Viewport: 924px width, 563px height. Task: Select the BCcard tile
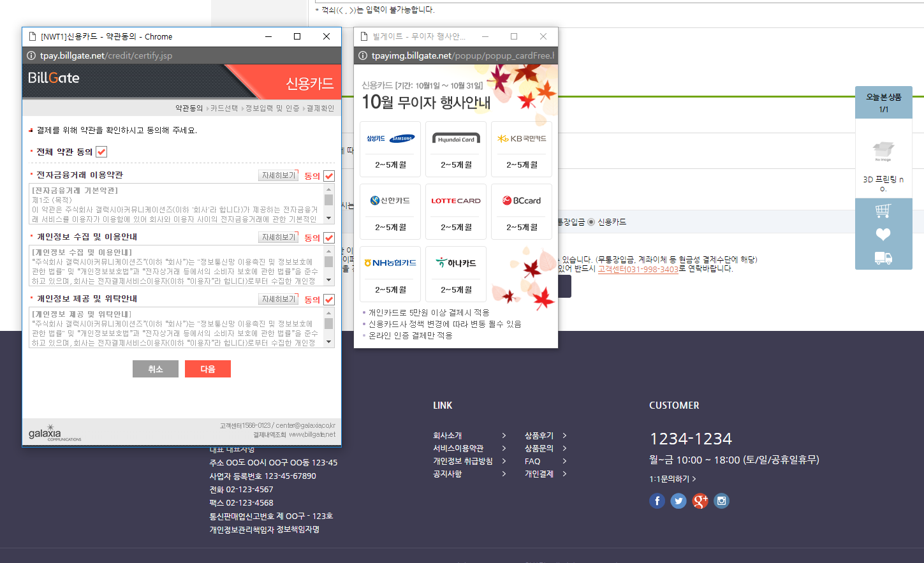[522, 212]
